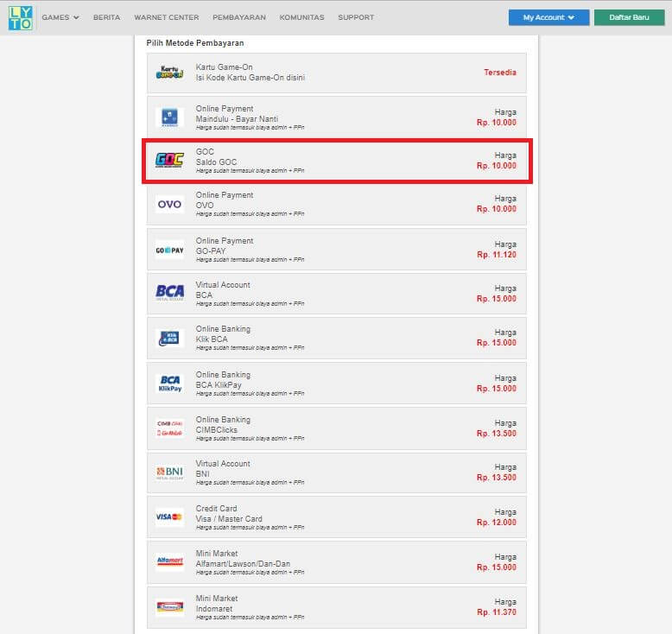This screenshot has height=634, width=672.
Task: Open PEMBAYARAN menu item
Action: 239,17
